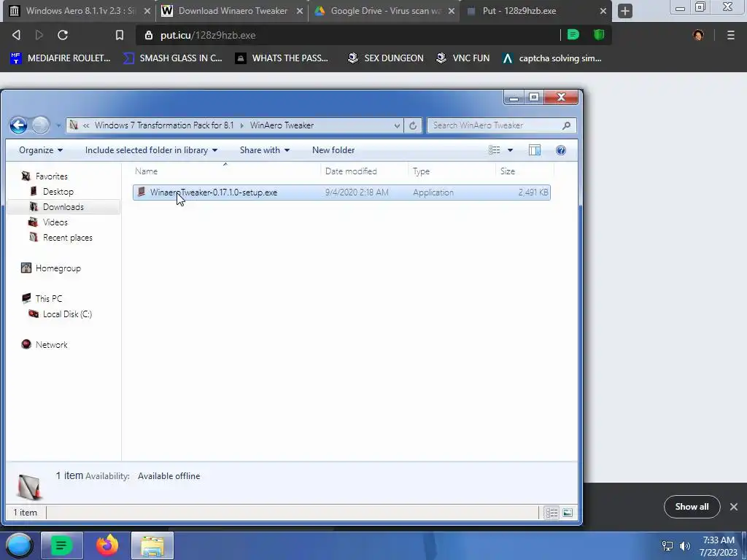Open green chat app on taskbar
This screenshot has height=560, width=747.
pyautogui.click(x=62, y=545)
